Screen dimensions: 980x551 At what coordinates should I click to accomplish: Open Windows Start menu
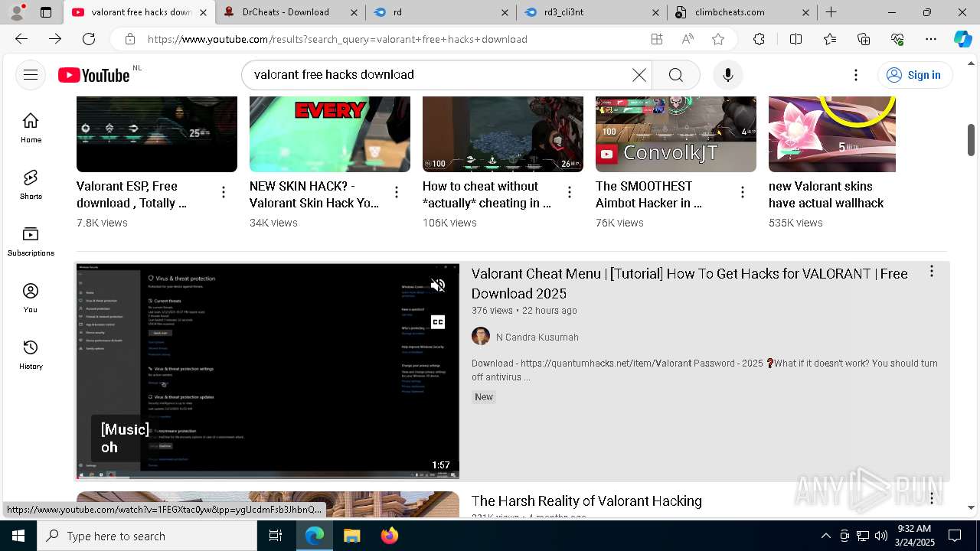18,536
